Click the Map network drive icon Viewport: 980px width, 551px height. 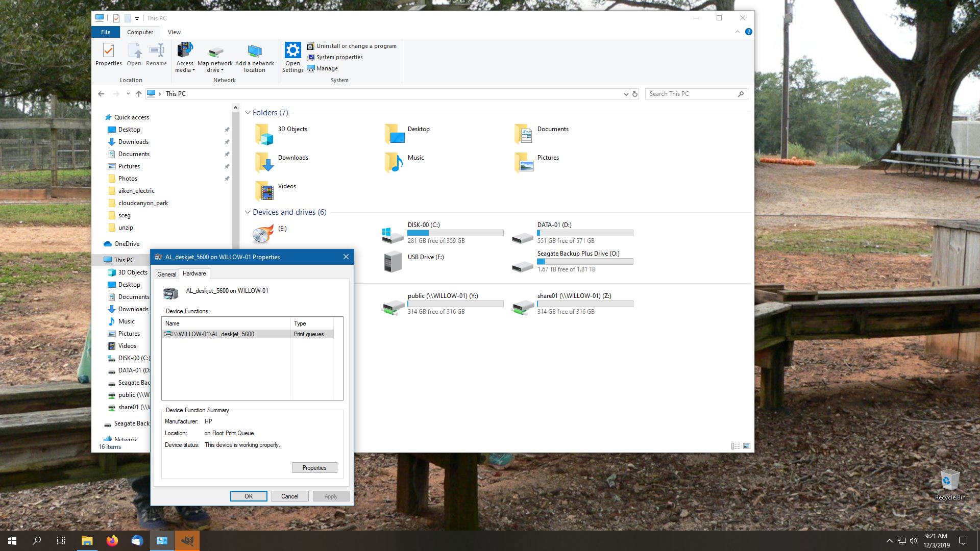click(215, 52)
